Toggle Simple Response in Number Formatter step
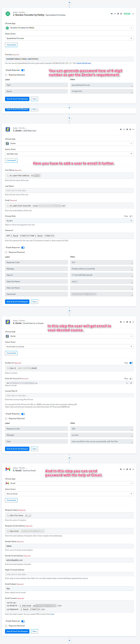This screenshot has height=644, width=140. point(23,70)
